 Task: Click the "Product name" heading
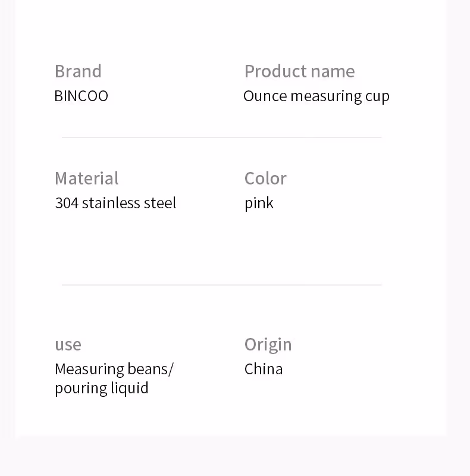299,71
